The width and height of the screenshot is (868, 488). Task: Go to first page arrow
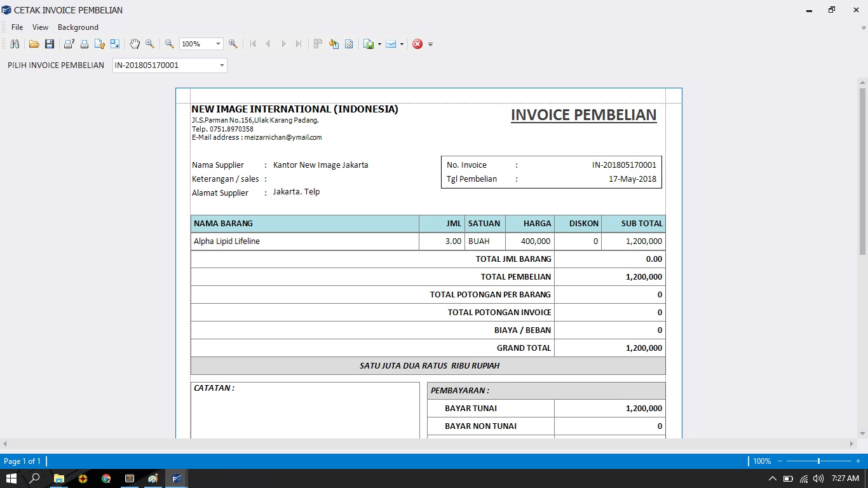tap(253, 44)
